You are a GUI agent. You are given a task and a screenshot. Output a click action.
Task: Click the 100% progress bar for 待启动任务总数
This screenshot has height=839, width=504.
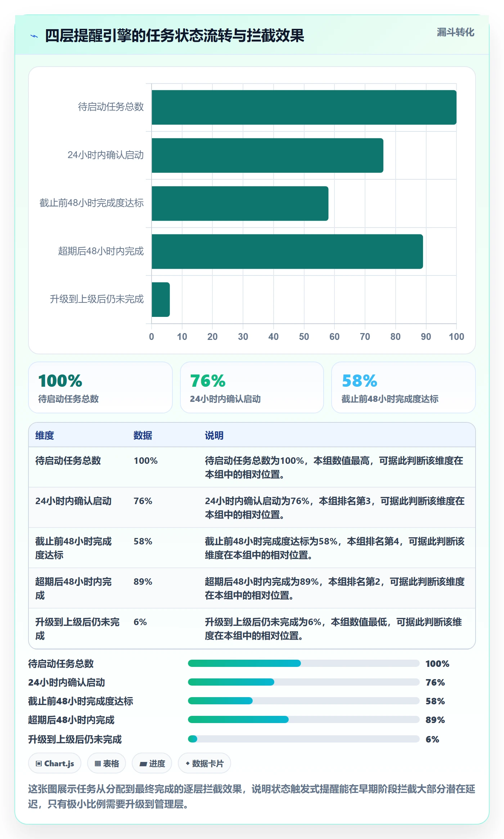click(303, 663)
